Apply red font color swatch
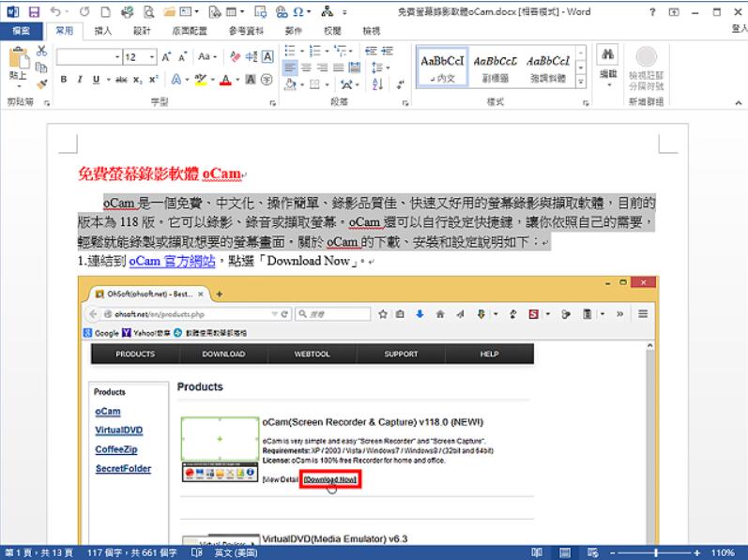 [x=225, y=80]
